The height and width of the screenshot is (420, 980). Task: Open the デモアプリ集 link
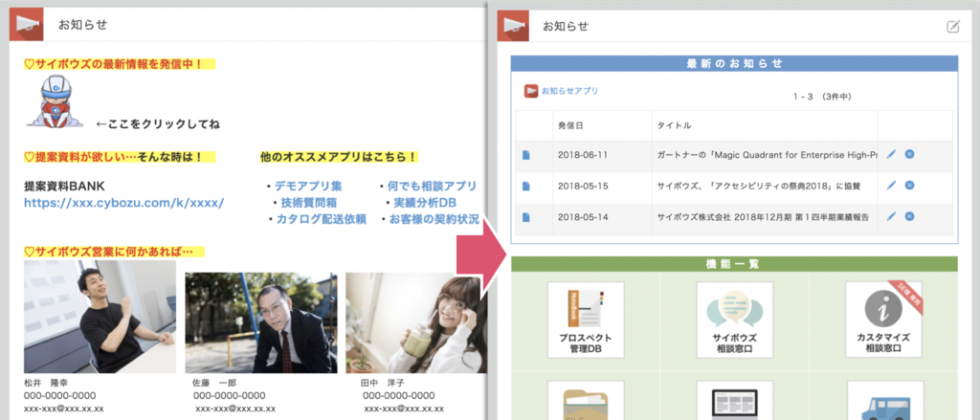click(x=308, y=187)
